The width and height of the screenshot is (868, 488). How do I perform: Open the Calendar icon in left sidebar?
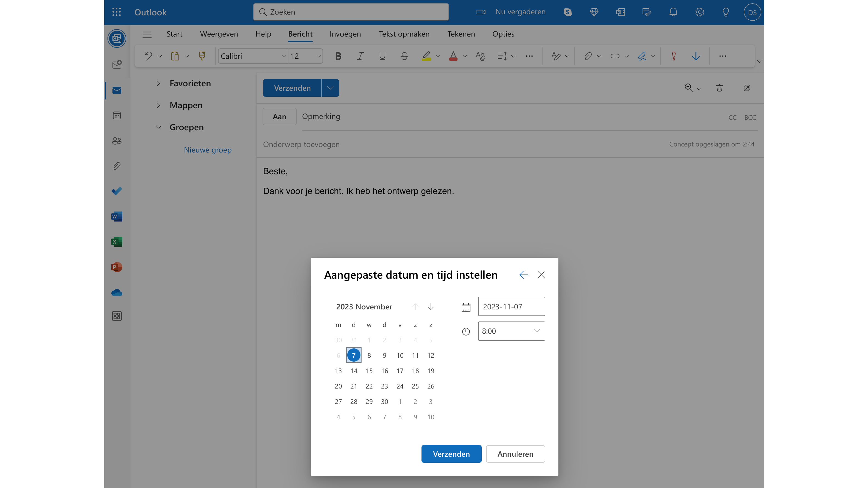(x=117, y=115)
